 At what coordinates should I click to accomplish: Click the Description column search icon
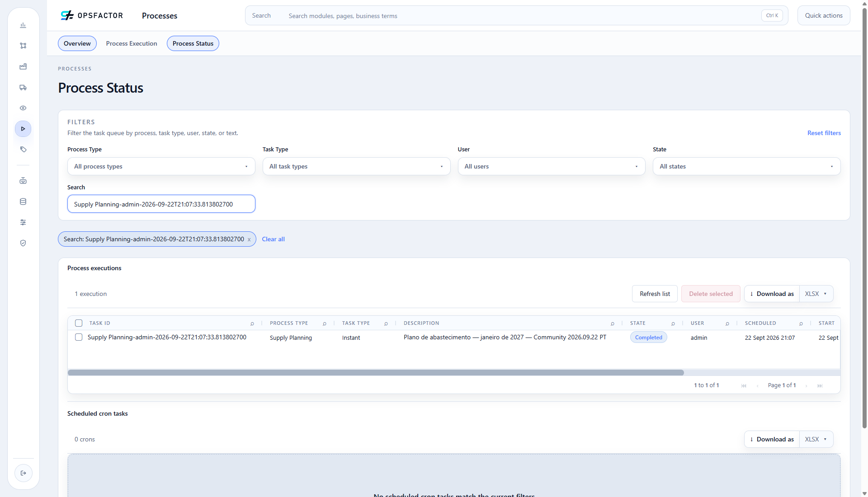[x=613, y=324]
